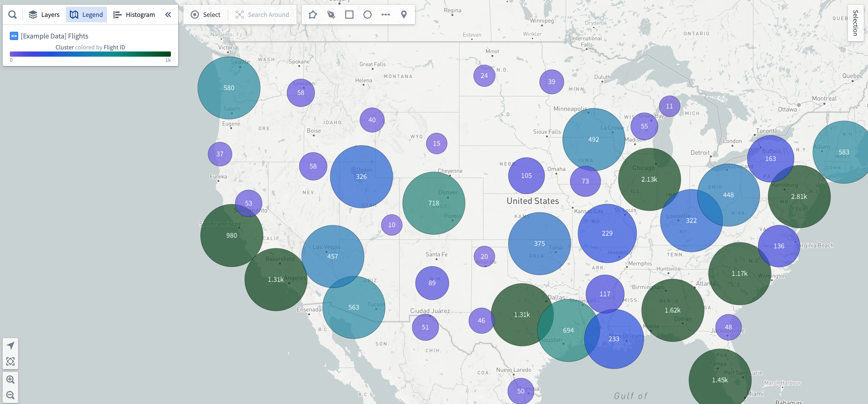The width and height of the screenshot is (868, 404).
Task: Click the search magnifier icon
Action: [12, 15]
